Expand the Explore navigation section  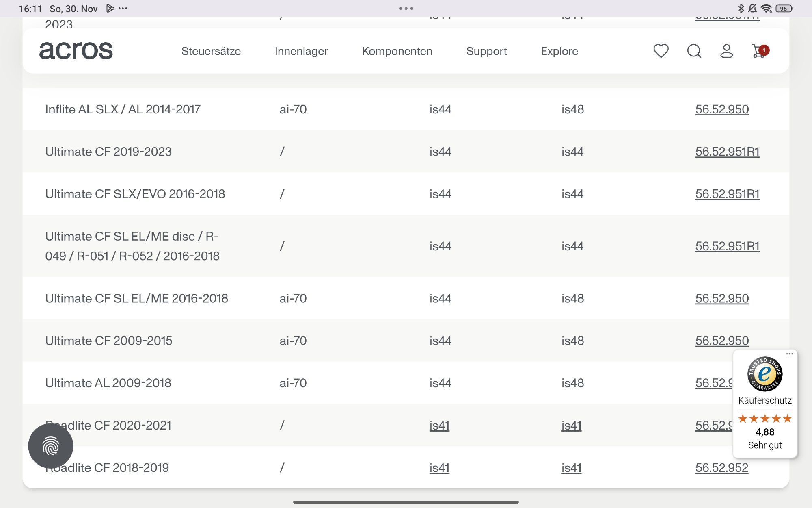coord(559,51)
